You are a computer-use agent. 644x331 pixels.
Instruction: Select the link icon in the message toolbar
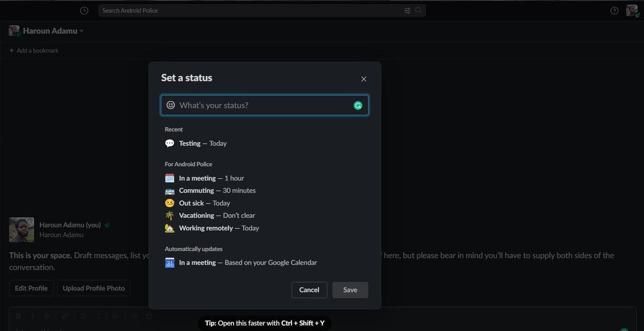65,316
